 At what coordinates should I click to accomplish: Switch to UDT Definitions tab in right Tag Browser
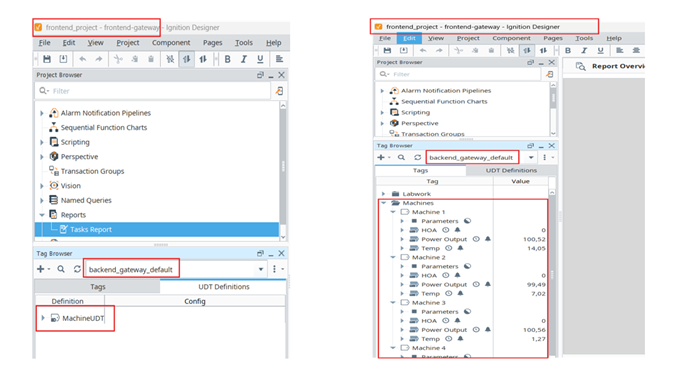coord(511,170)
